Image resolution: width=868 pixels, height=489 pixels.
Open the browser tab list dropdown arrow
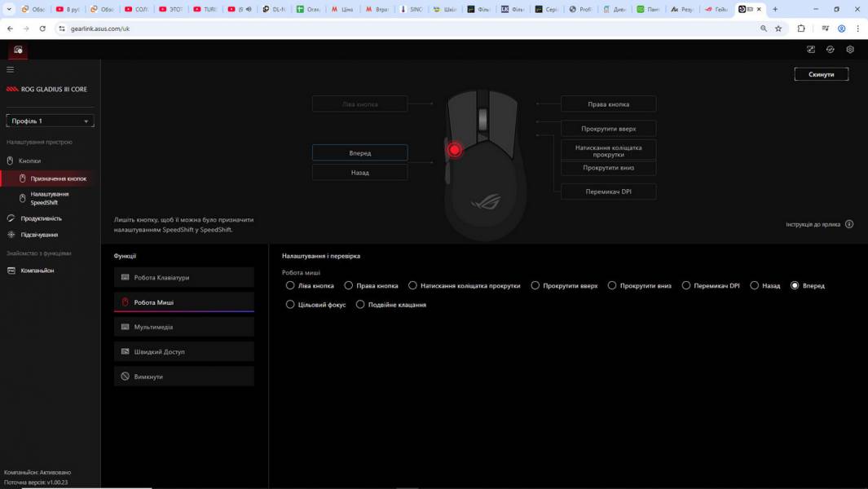(x=10, y=9)
